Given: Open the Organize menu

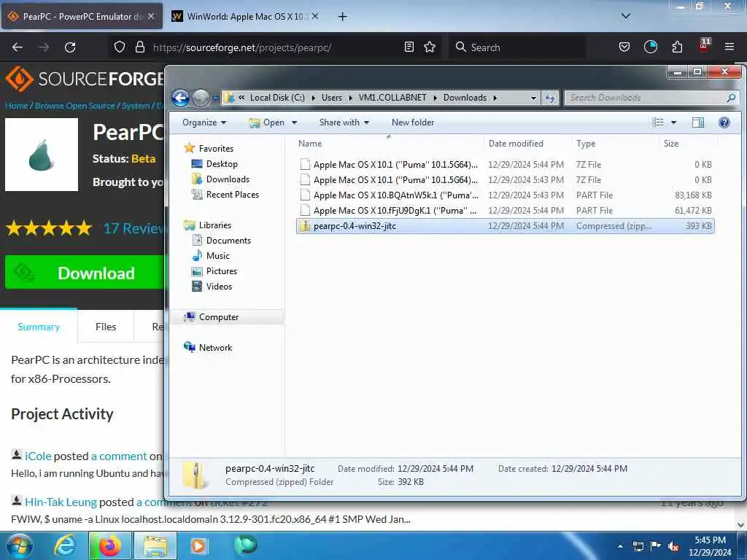Looking at the screenshot, I should point(204,122).
